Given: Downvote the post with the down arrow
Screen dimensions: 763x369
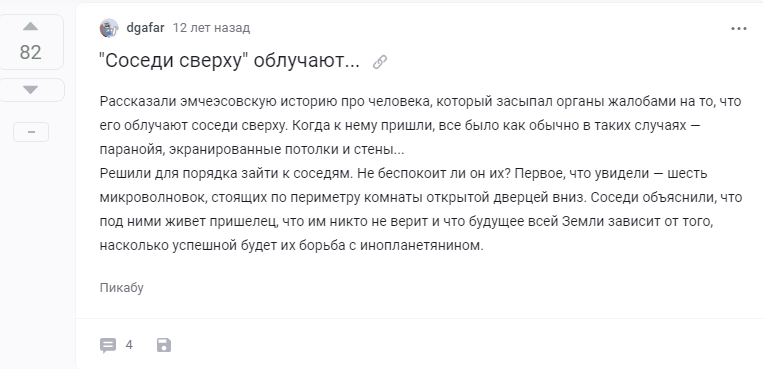Looking at the screenshot, I should coord(30,90).
